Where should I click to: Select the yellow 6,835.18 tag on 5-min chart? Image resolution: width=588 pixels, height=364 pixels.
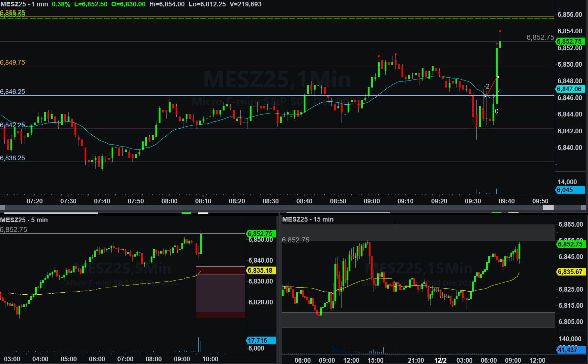tap(261, 270)
